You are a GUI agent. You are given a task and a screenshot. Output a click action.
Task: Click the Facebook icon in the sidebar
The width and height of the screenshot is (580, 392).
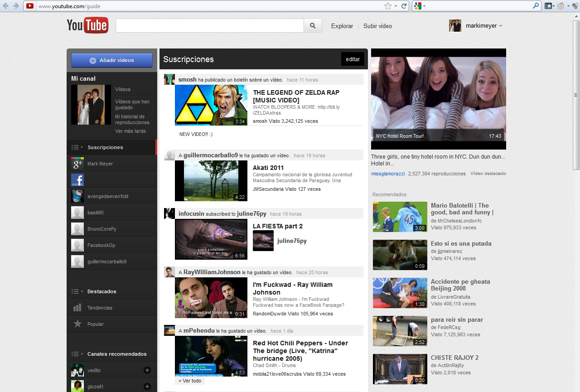pyautogui.click(x=77, y=179)
